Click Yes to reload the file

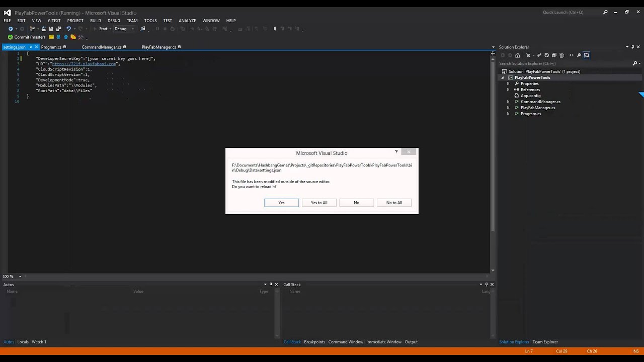[x=281, y=203]
